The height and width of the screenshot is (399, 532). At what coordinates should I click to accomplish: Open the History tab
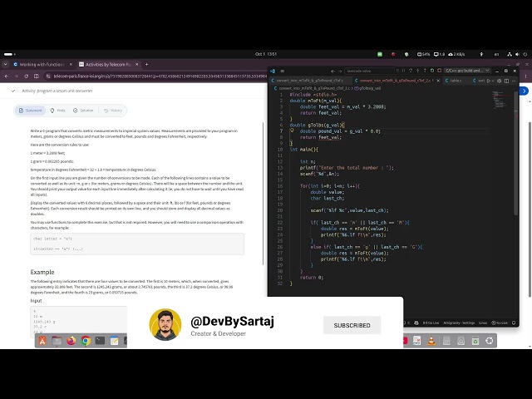tap(113, 111)
